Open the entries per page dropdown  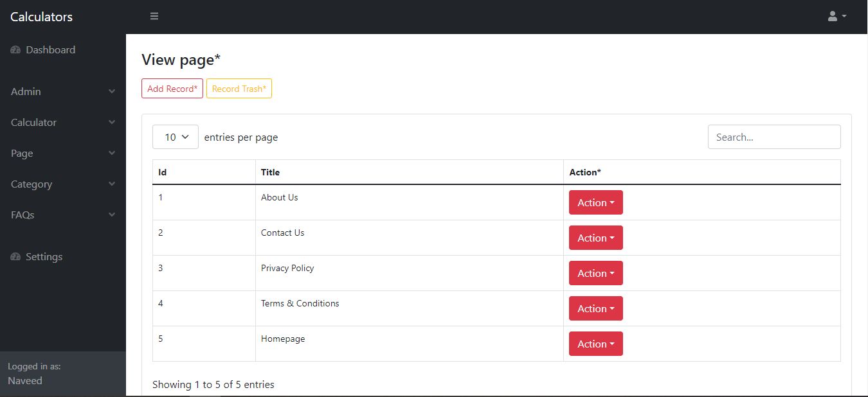176,137
